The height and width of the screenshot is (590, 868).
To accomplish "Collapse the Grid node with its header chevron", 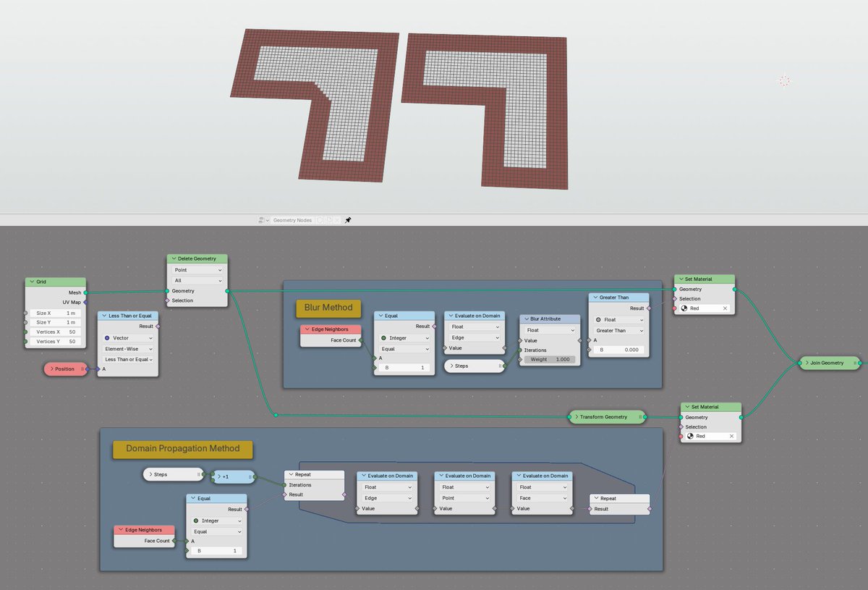I will 33,282.
